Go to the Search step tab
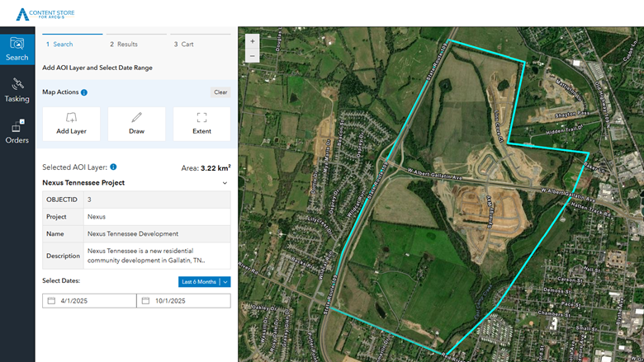644x362 pixels. coord(59,45)
